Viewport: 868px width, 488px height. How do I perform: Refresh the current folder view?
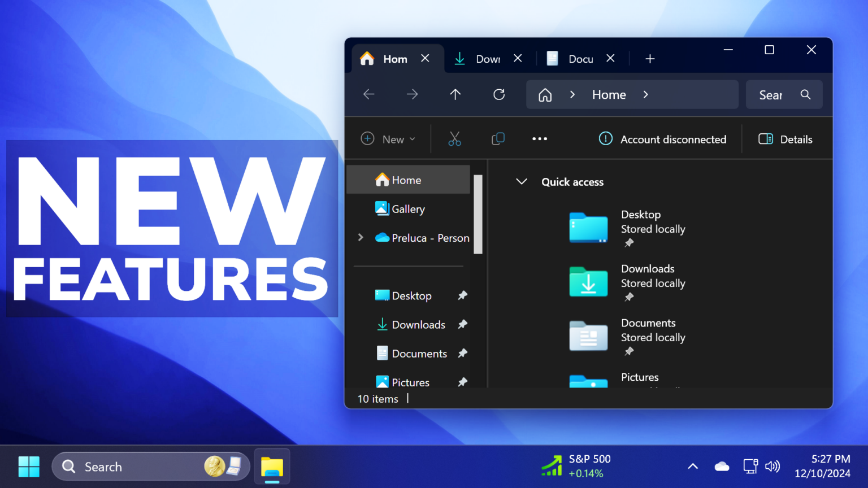click(x=498, y=94)
